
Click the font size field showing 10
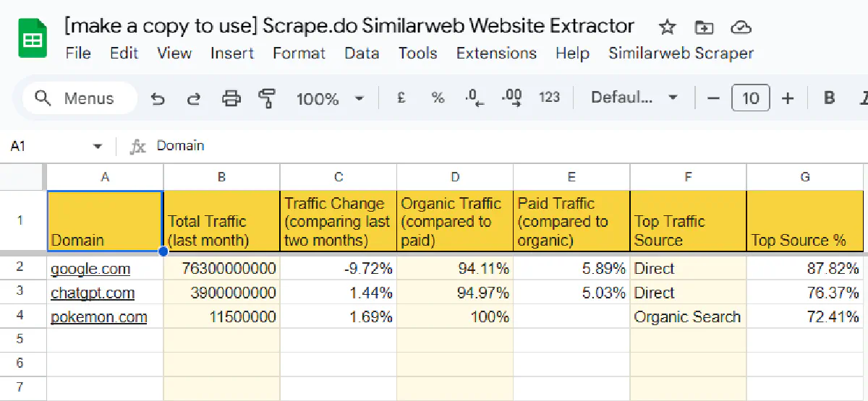tap(751, 98)
